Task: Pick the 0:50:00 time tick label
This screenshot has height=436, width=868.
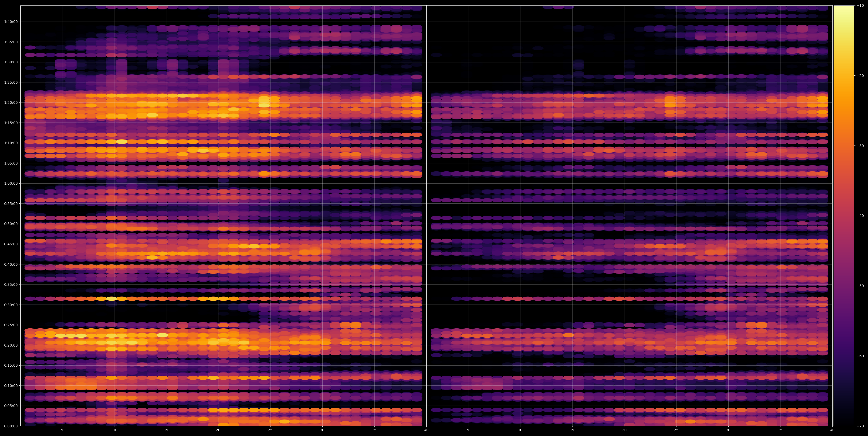Action: 11,224
